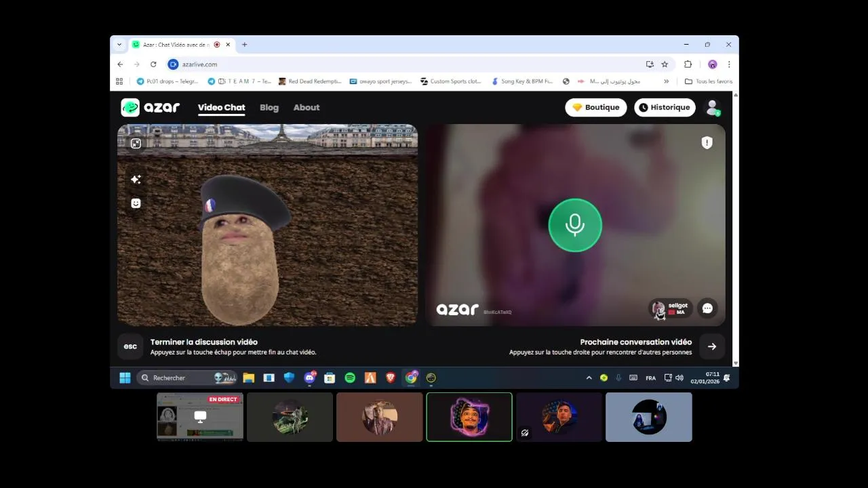Screen dimensions: 868x488
Task: Open Brave browser from the taskbar
Action: pos(391,378)
